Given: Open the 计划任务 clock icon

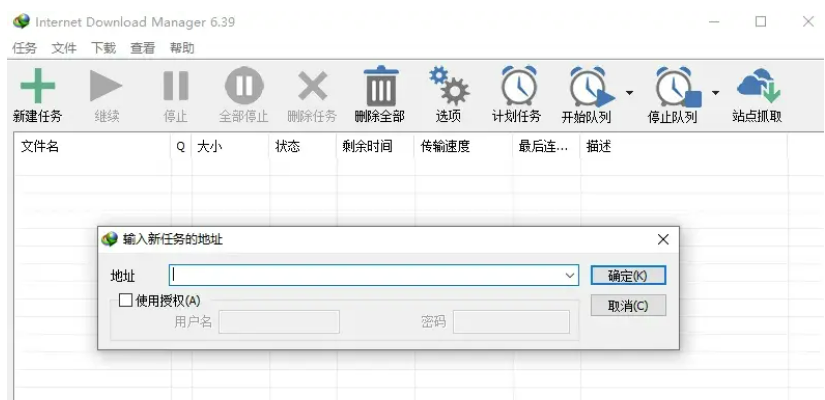Looking at the screenshot, I should click(517, 86).
